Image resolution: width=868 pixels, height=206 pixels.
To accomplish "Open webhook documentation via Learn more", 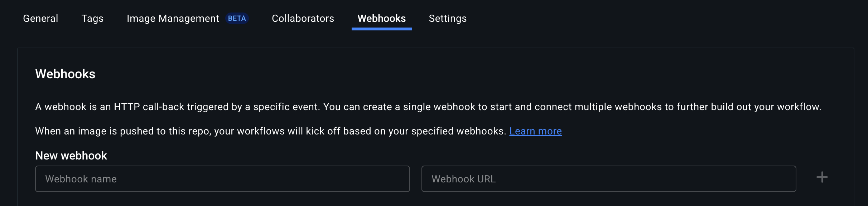I will 535,131.
